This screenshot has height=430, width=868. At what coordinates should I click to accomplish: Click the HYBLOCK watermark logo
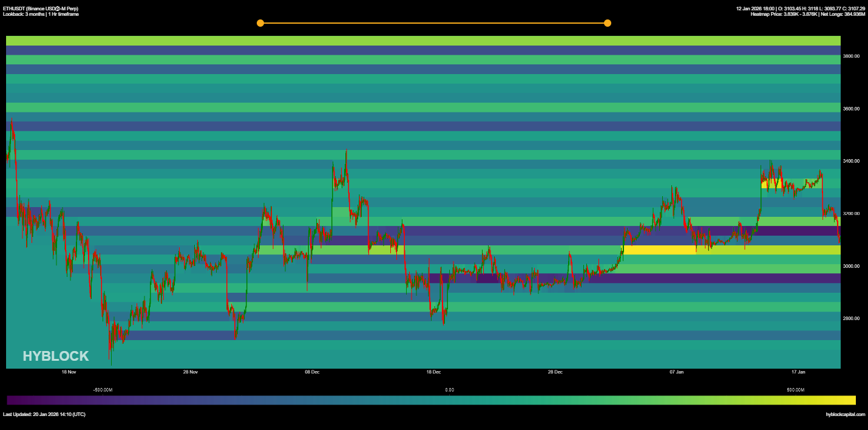pyautogui.click(x=56, y=356)
